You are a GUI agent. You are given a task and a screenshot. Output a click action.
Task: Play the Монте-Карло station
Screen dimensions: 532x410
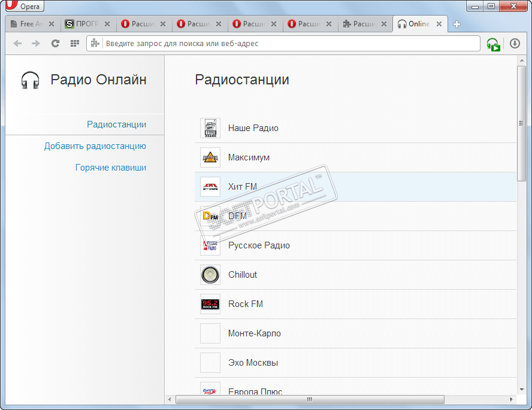coord(356,333)
